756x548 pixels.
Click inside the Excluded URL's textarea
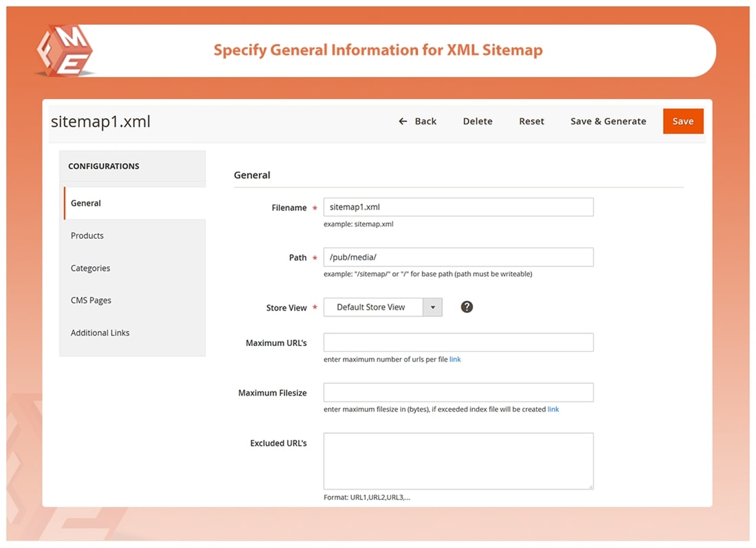tap(458, 461)
